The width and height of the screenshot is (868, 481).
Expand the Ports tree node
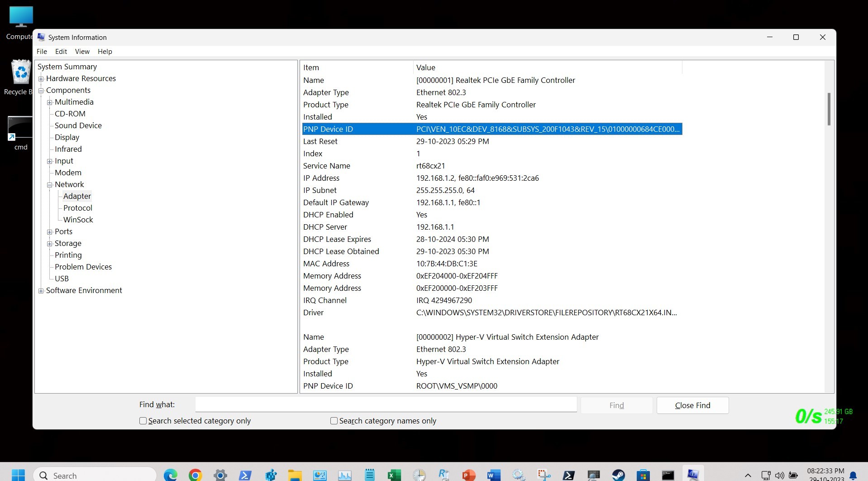(50, 232)
